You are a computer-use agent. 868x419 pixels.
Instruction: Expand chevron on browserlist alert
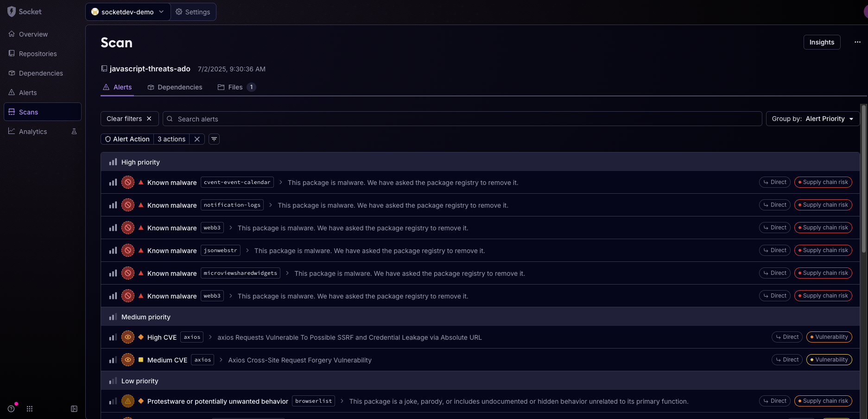click(342, 401)
